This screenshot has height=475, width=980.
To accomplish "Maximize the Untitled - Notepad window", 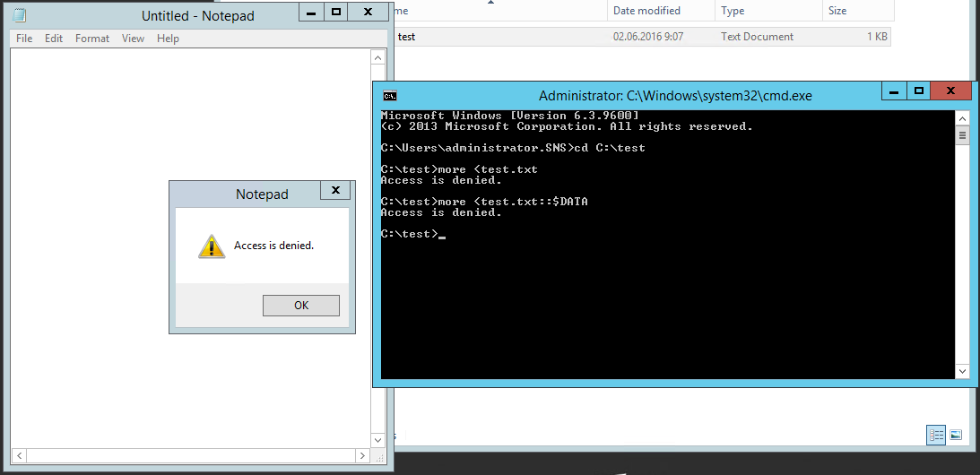I will (336, 12).
